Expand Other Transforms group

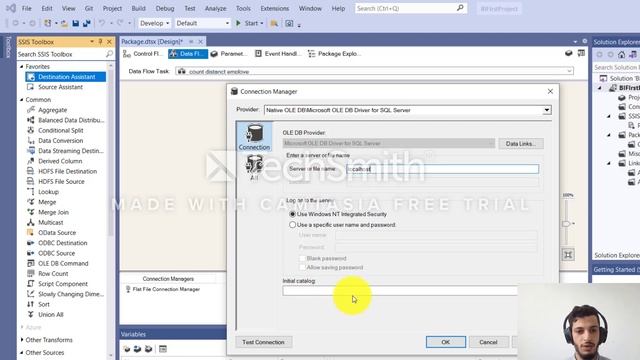pos(22,340)
